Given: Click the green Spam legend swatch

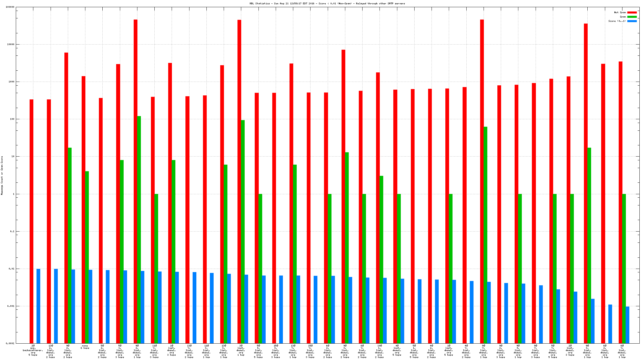Looking at the screenshot, I should pyautogui.click(x=632, y=17).
